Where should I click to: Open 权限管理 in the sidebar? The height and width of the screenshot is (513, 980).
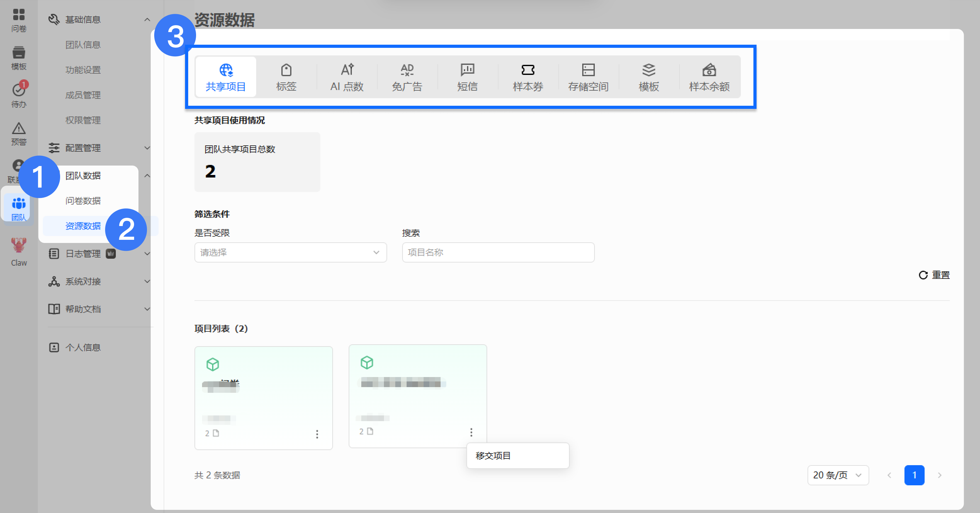pos(83,120)
